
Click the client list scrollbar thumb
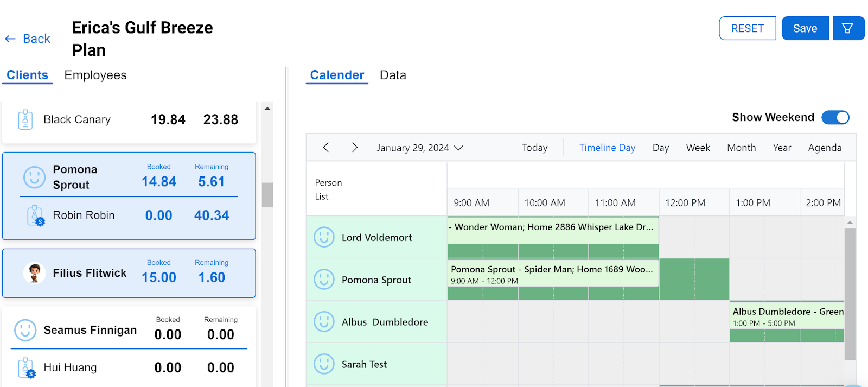(x=267, y=195)
